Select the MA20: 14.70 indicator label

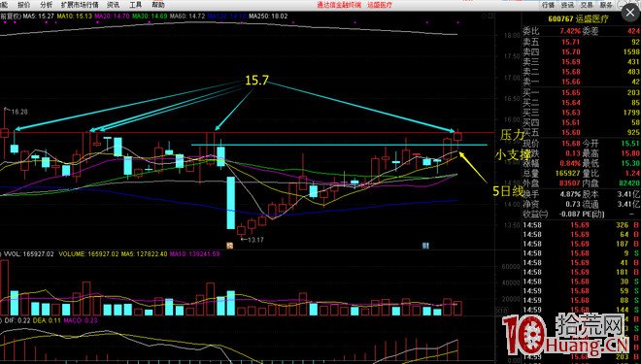pyautogui.click(x=112, y=17)
